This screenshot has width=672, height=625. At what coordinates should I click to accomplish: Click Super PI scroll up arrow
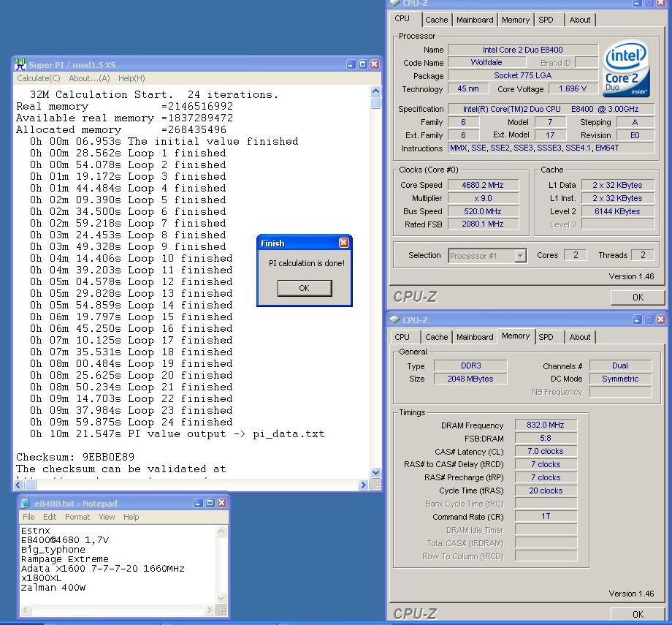pyautogui.click(x=375, y=91)
